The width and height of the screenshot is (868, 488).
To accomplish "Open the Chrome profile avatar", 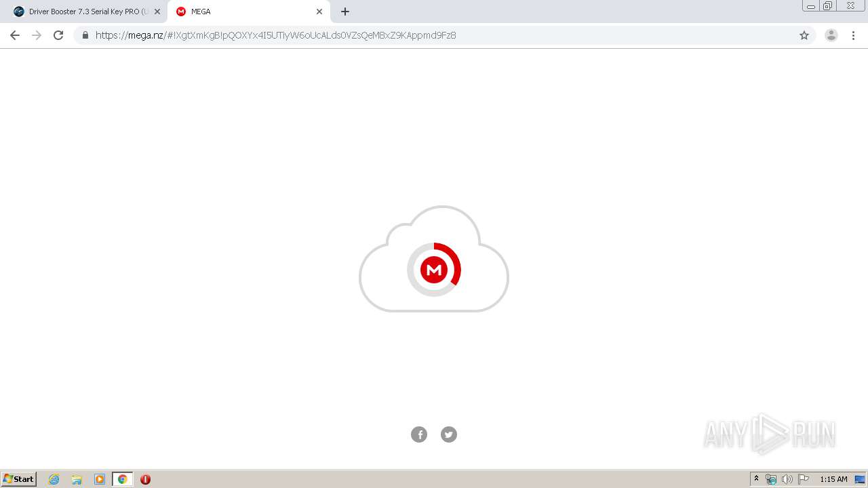I will (831, 35).
